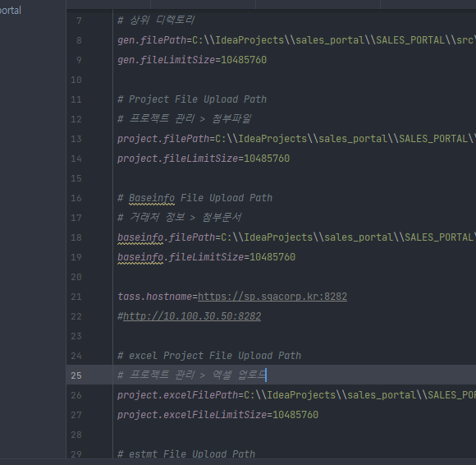
Task: Click the gen.filePath property key
Action: click(152, 40)
